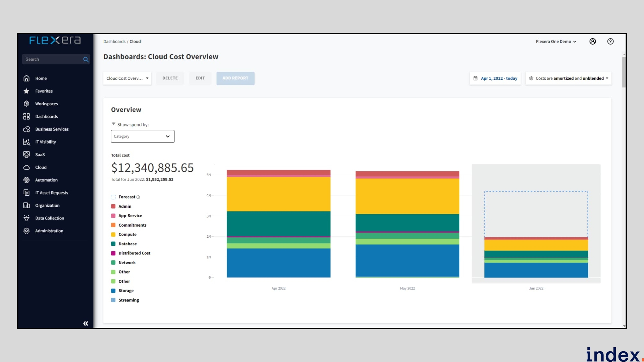This screenshot has height=362, width=644.
Task: Open the Category spend-by dropdown
Action: 143,136
